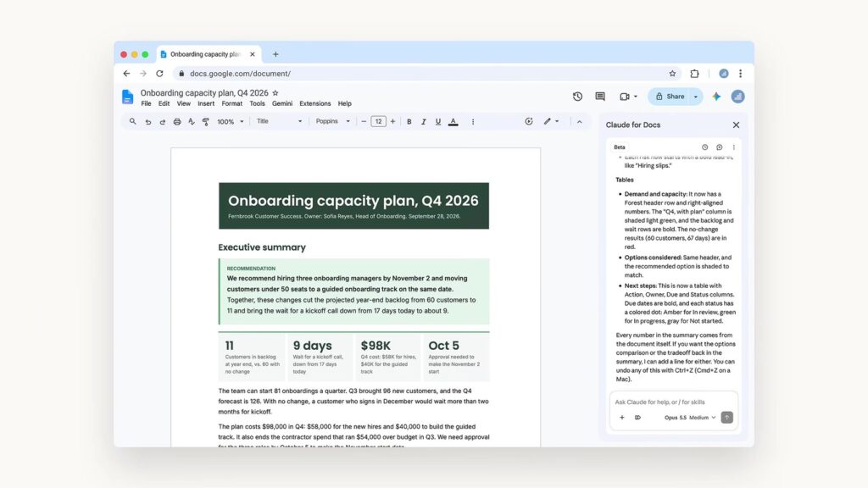The height and width of the screenshot is (488, 868).
Task: Open the Share options dropdown arrow
Action: click(x=696, y=97)
